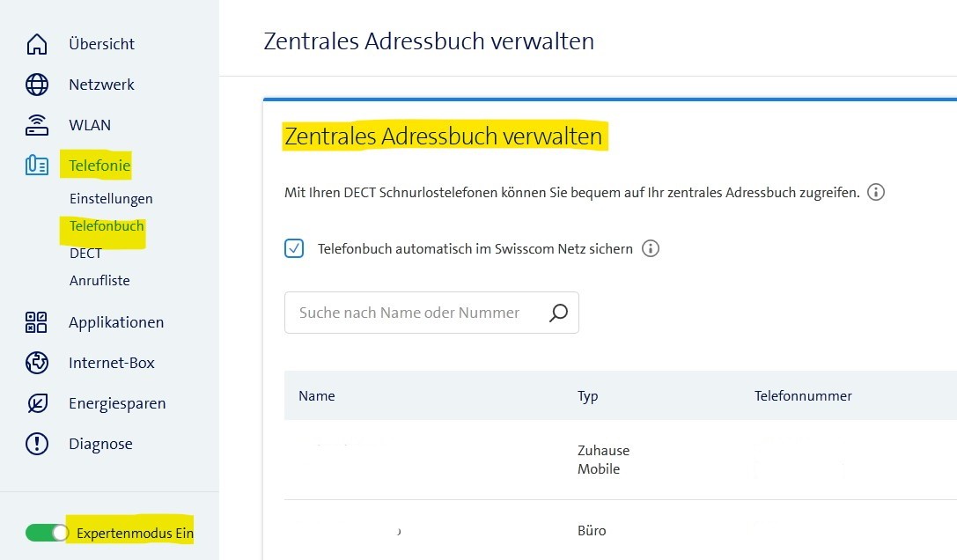Show help for phonebook backup option
This screenshot has width=957, height=560.
pyautogui.click(x=651, y=248)
